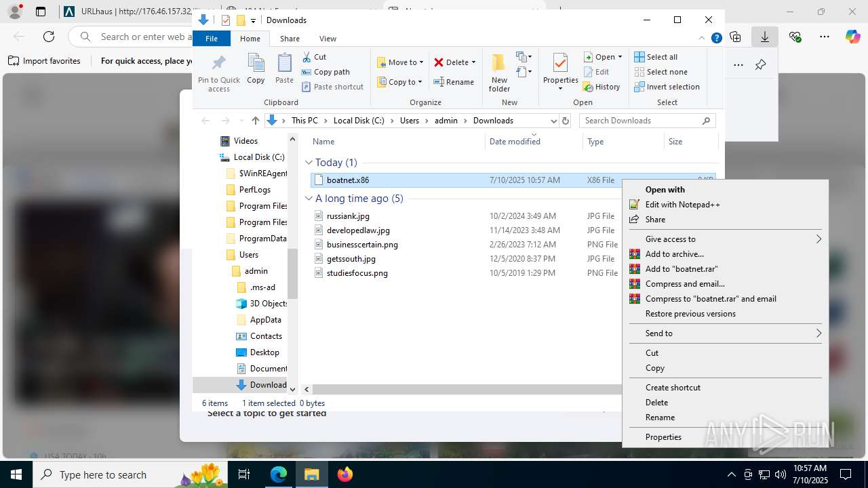
Task: Click History in Open group
Action: click(x=601, y=87)
